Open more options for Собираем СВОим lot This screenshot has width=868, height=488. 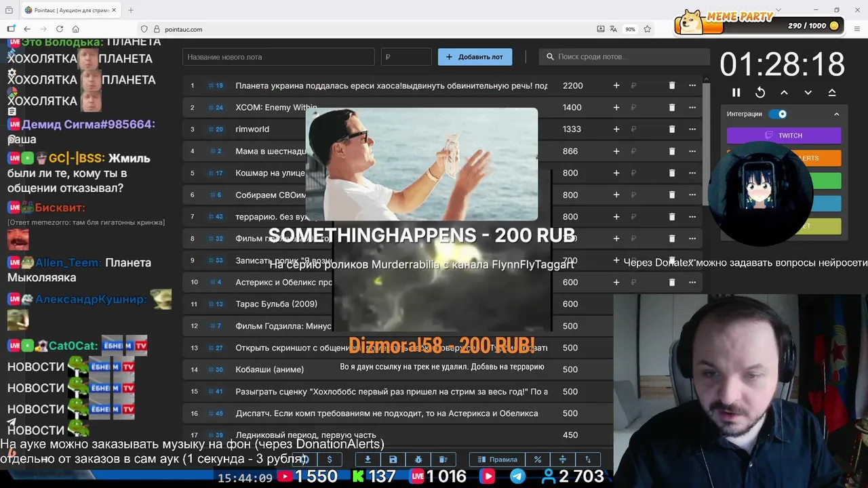point(692,195)
